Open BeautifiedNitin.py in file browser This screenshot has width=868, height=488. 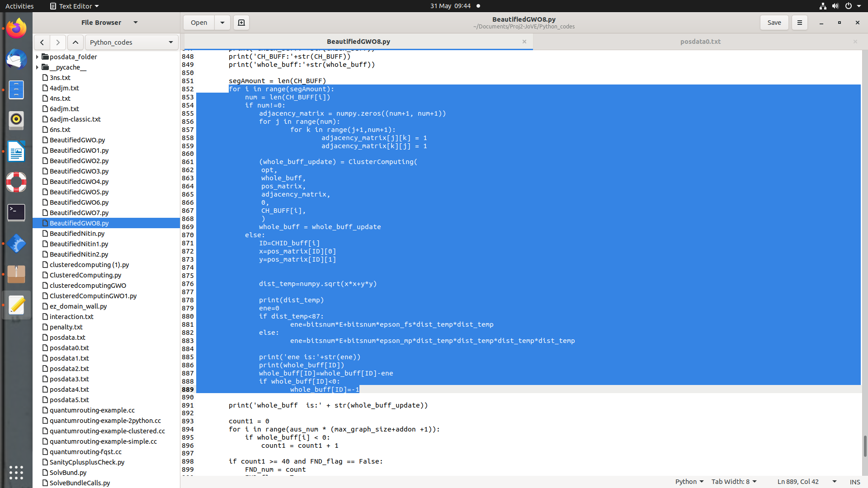click(77, 234)
